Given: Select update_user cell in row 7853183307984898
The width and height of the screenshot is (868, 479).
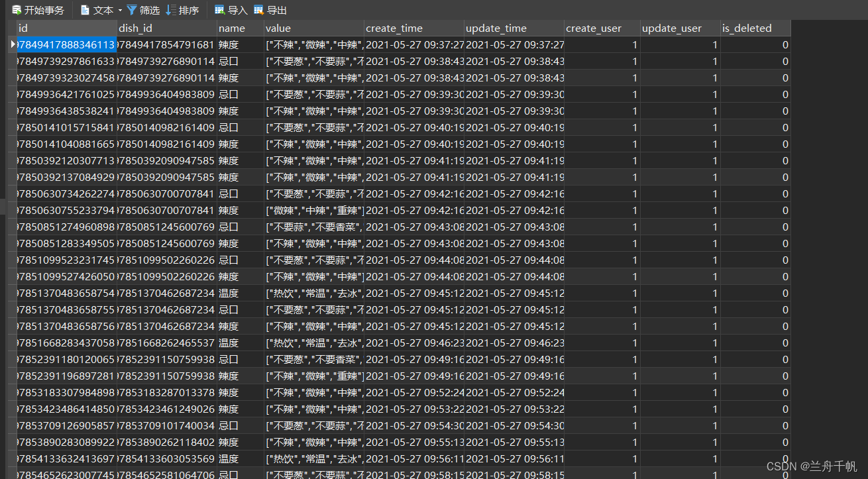Looking at the screenshot, I should coord(680,392).
